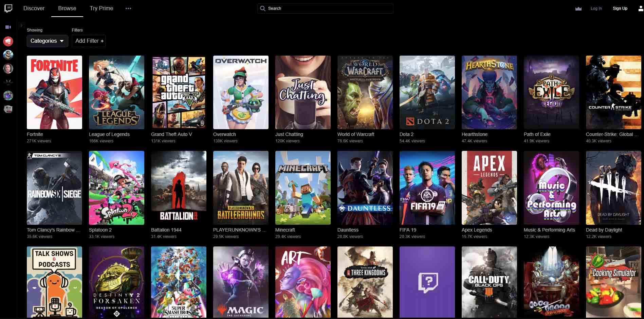Open the Dota 2 cover
The image size is (644, 319).
point(427,92)
